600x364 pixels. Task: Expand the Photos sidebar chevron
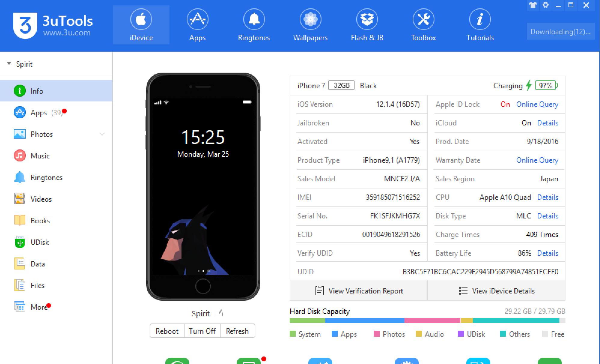pos(102,134)
